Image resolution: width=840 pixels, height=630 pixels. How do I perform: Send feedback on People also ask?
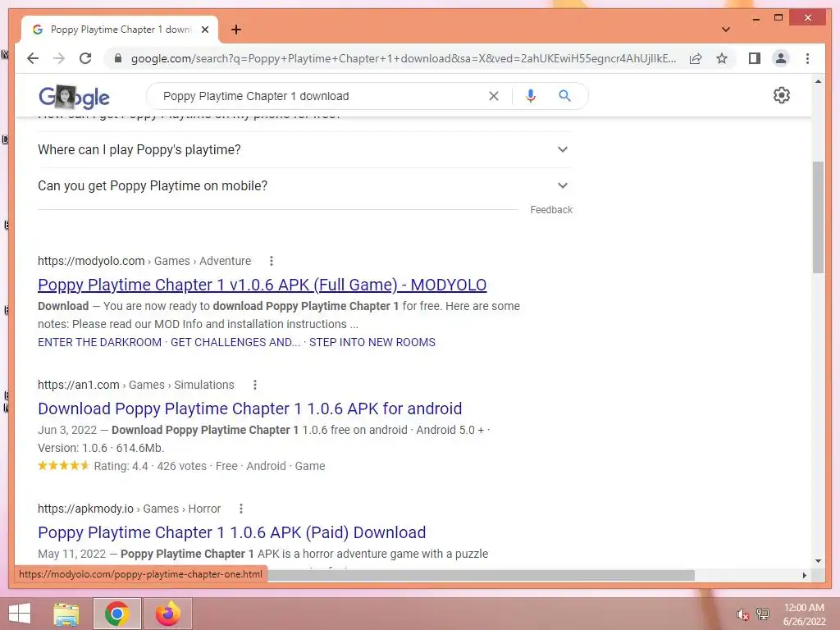[551, 210]
